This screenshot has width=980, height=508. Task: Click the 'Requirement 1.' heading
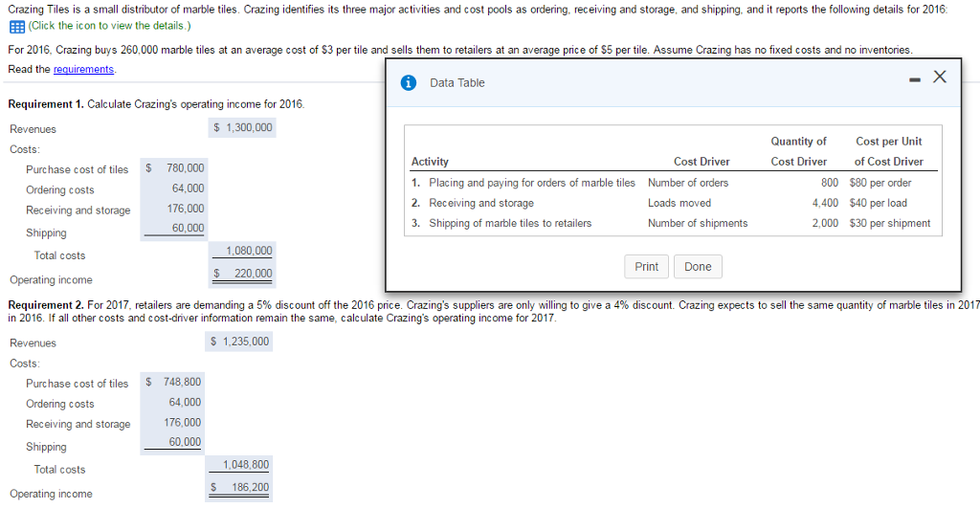(46, 103)
